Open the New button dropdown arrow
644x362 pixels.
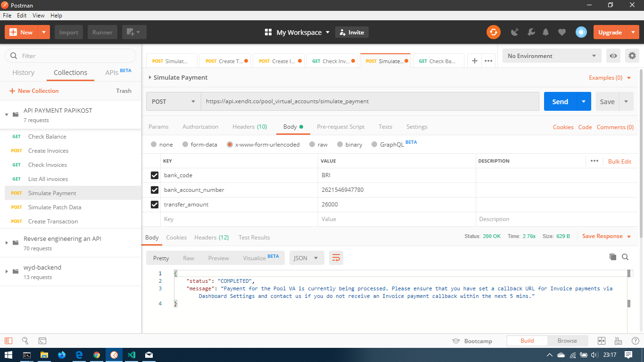click(44, 32)
